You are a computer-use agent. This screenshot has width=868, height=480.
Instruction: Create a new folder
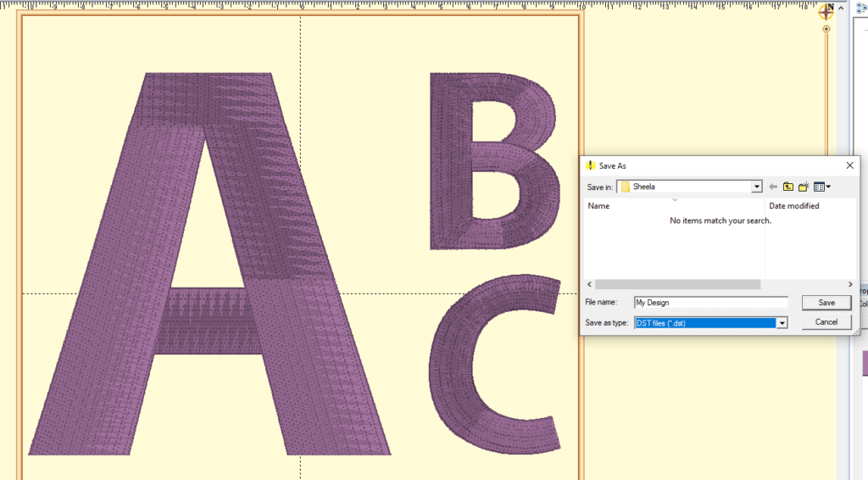coord(804,187)
